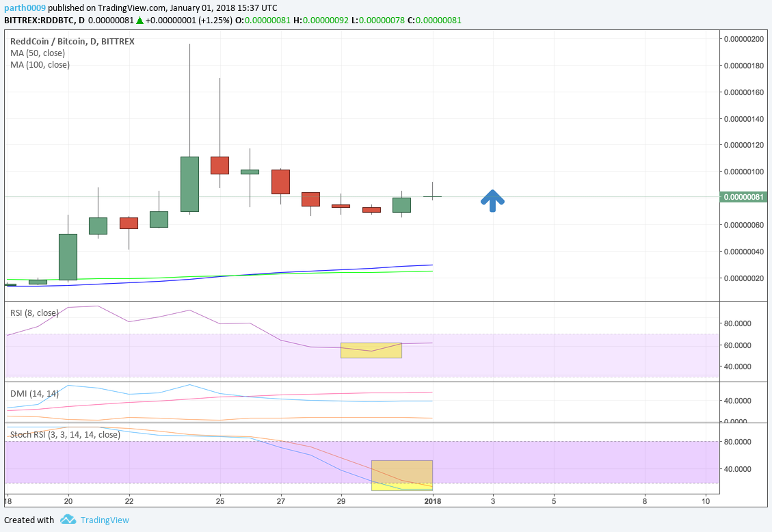Image resolution: width=772 pixels, height=532 pixels.
Task: Click the 2018 label on date axis
Action: pos(433,501)
